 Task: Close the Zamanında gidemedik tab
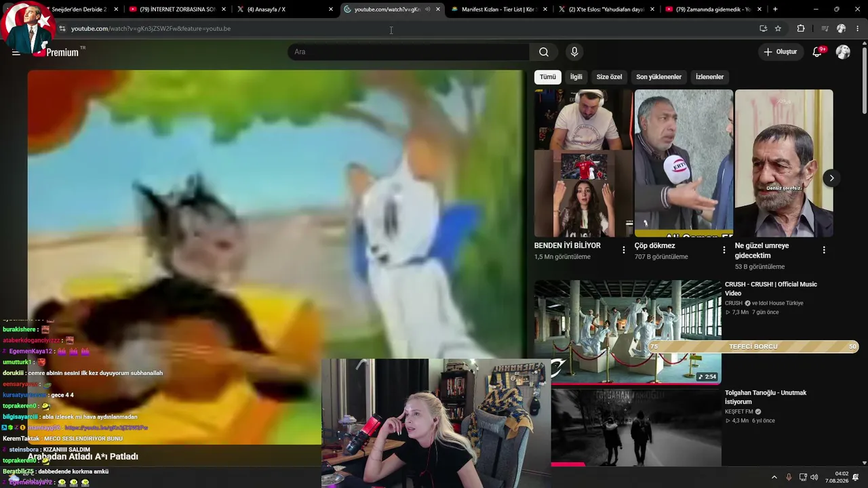(759, 9)
